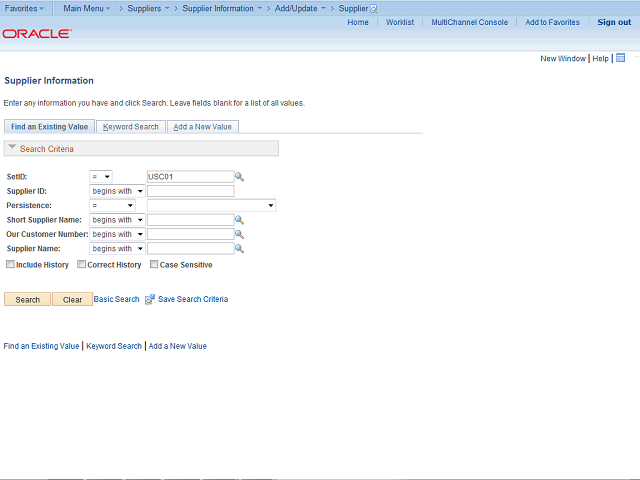Switch to the Keyword Search tab

click(x=131, y=127)
